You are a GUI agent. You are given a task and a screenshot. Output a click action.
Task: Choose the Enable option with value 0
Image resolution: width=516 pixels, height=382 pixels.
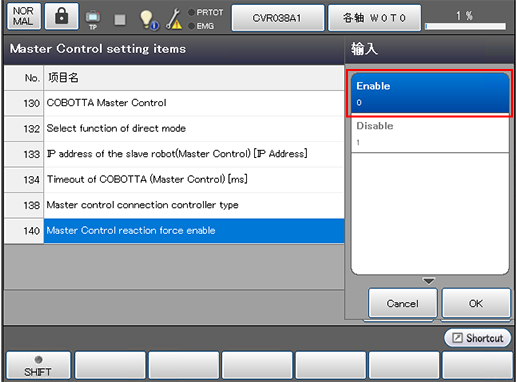coord(430,94)
